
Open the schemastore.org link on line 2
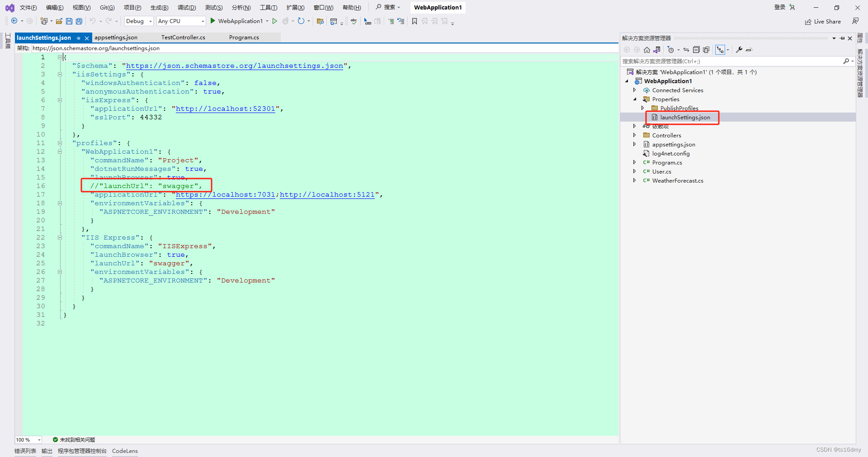(x=235, y=66)
